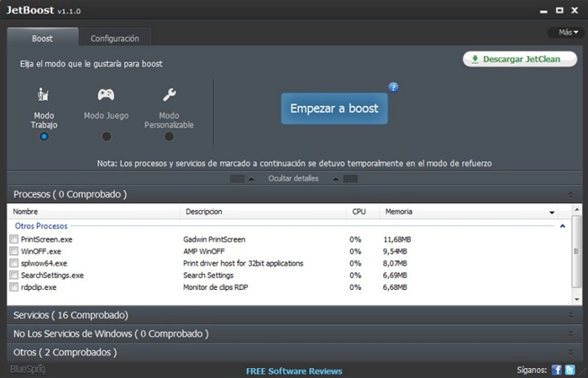
Task: Select the Modo Trabajo radio button
Action: 44,136
